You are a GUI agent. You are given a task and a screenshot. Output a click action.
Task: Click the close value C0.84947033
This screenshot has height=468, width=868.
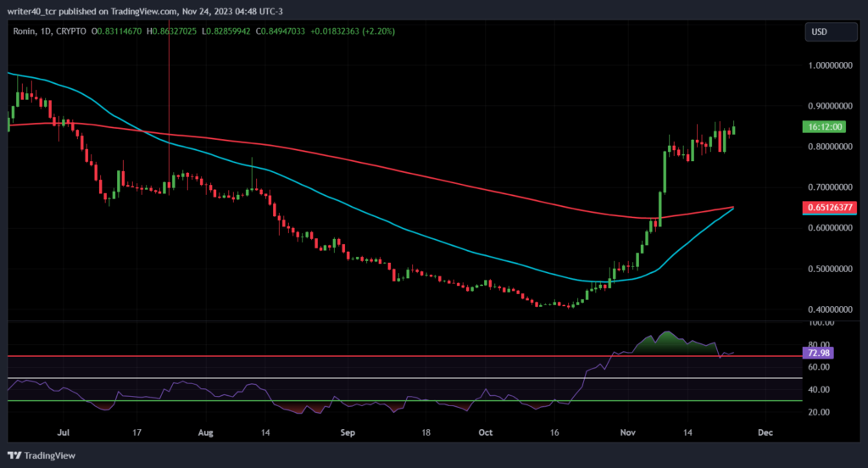(280, 31)
